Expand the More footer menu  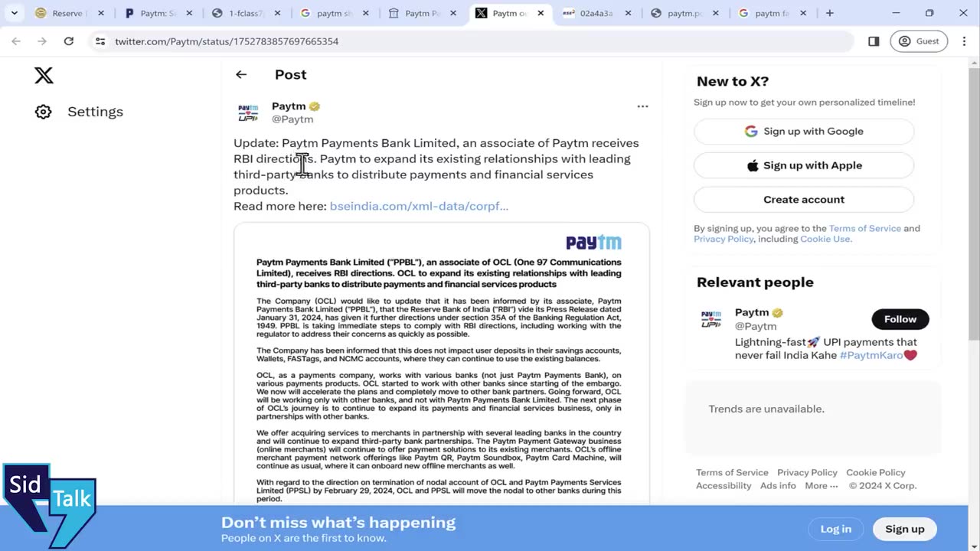click(822, 485)
